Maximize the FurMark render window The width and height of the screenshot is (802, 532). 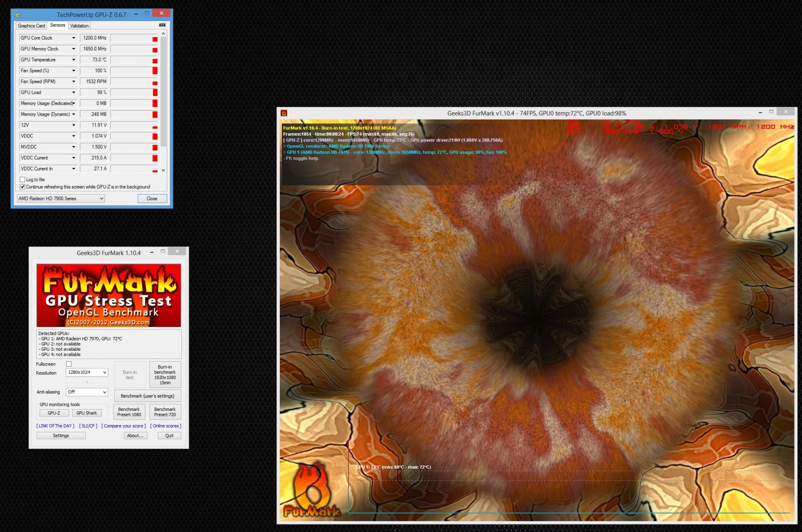[x=771, y=111]
